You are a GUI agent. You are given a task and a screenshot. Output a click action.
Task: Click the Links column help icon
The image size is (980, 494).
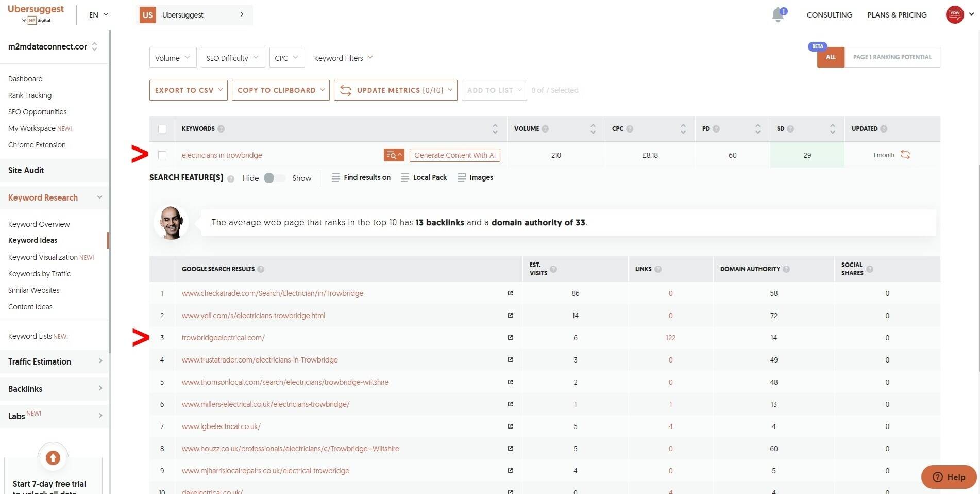[x=658, y=269]
